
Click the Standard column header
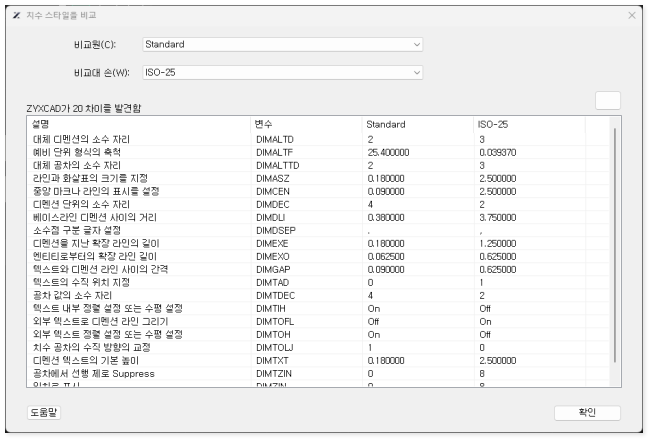(x=417, y=124)
